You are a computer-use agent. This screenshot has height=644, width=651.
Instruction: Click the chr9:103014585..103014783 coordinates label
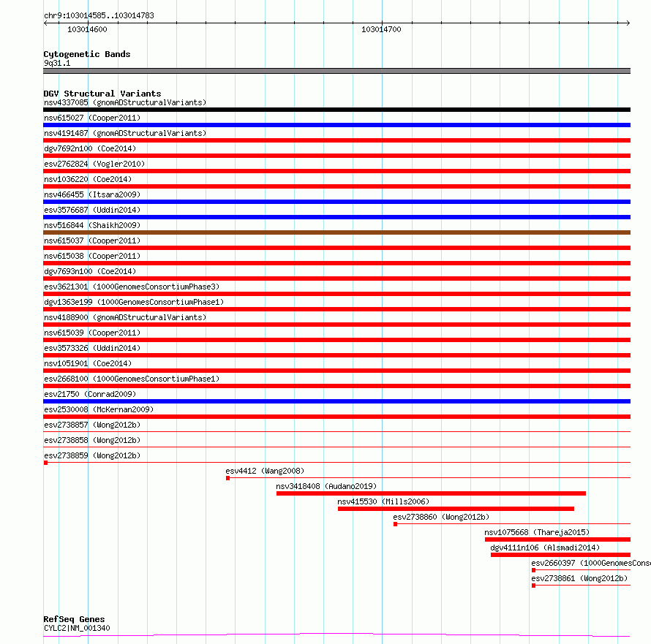point(99,16)
